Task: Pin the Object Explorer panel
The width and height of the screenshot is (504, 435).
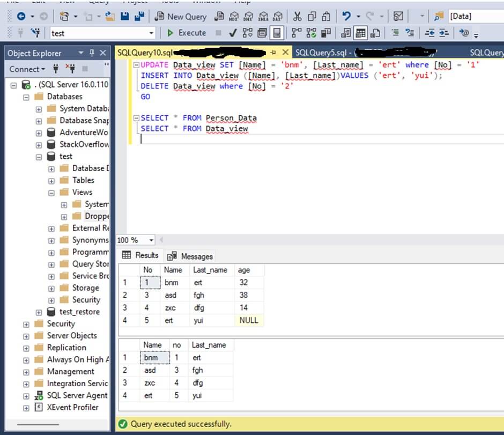Action: click(x=93, y=53)
